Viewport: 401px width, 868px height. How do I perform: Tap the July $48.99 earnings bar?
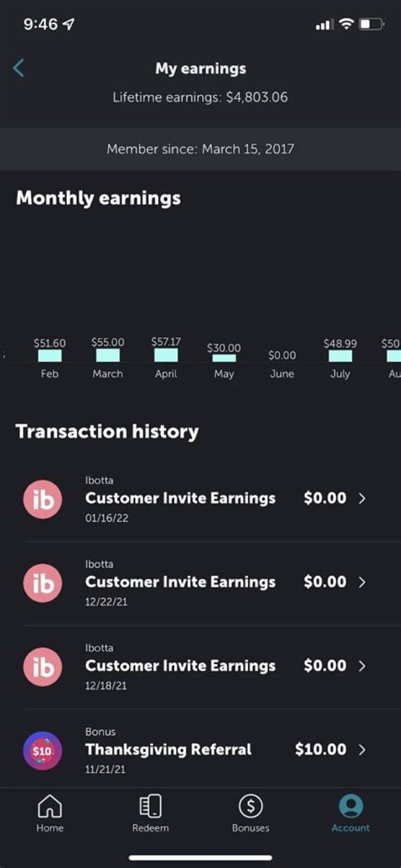(x=340, y=356)
